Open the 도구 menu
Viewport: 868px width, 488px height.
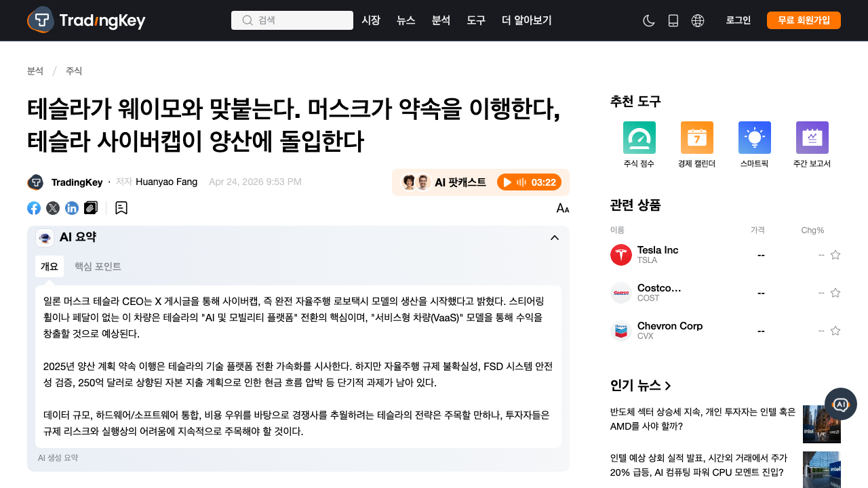pos(476,20)
